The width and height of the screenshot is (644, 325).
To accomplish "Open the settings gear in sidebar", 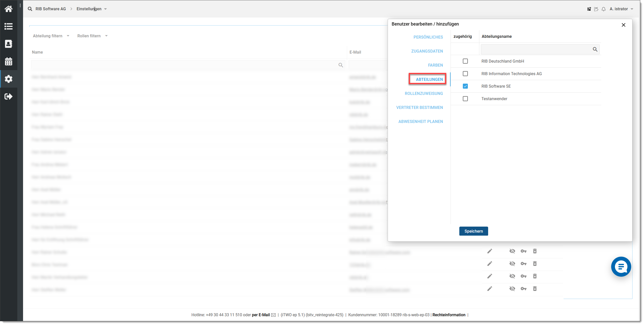I will [x=9, y=79].
